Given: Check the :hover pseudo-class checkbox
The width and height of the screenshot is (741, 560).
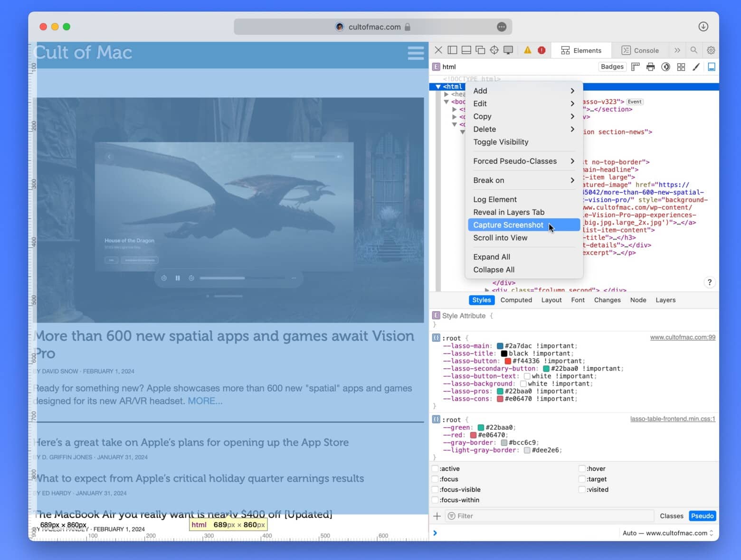Looking at the screenshot, I should click(x=582, y=469).
